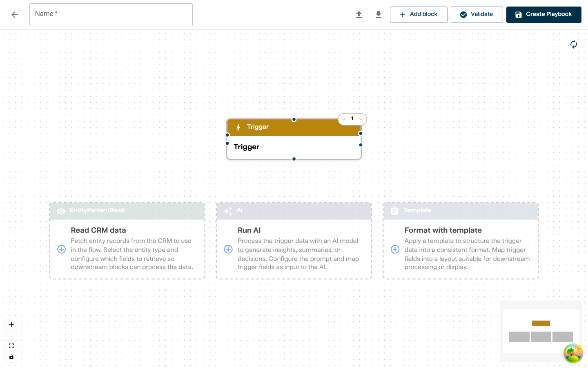Toggle the canvas interactivity lock
Viewport: 588px width, 368px height.
point(11,357)
